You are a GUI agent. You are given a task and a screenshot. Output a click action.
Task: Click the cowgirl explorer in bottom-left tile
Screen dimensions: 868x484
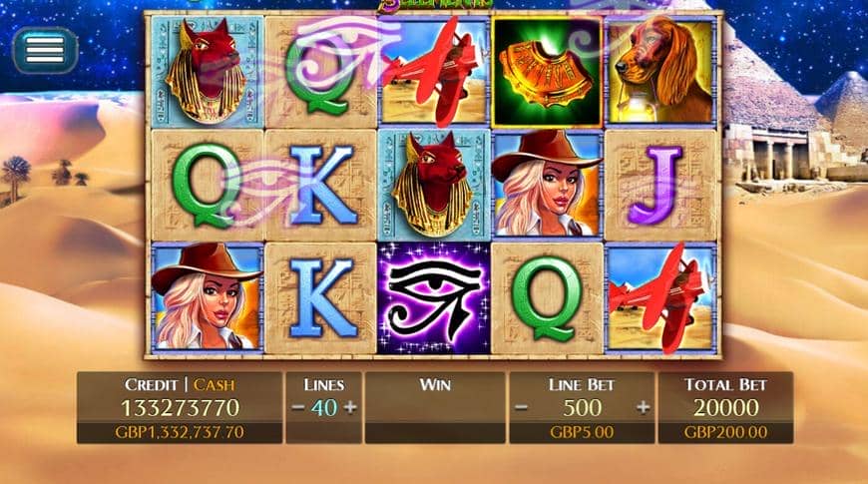point(208,298)
